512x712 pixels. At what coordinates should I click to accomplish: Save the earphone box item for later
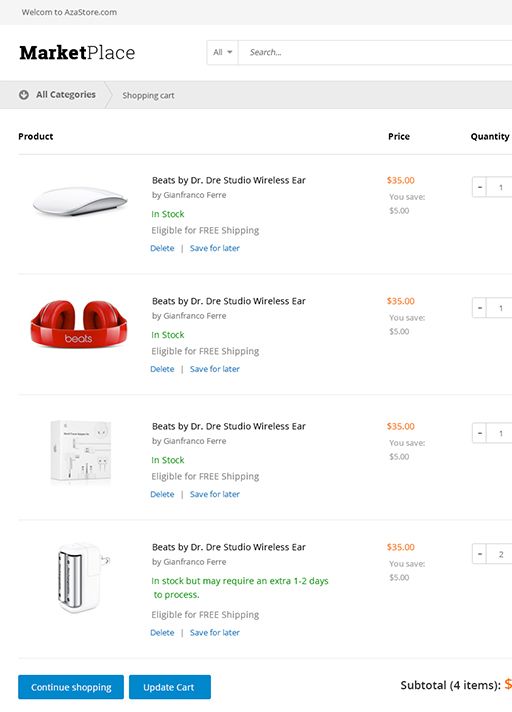215,494
